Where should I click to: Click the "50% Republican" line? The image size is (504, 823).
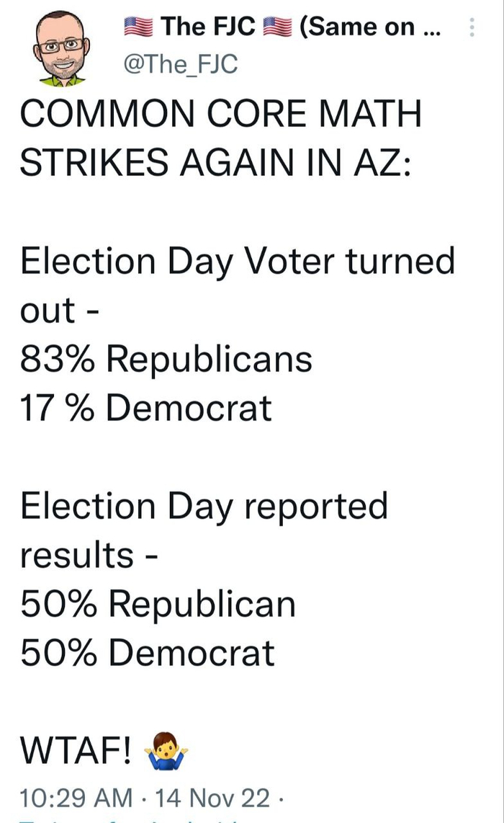(158, 602)
